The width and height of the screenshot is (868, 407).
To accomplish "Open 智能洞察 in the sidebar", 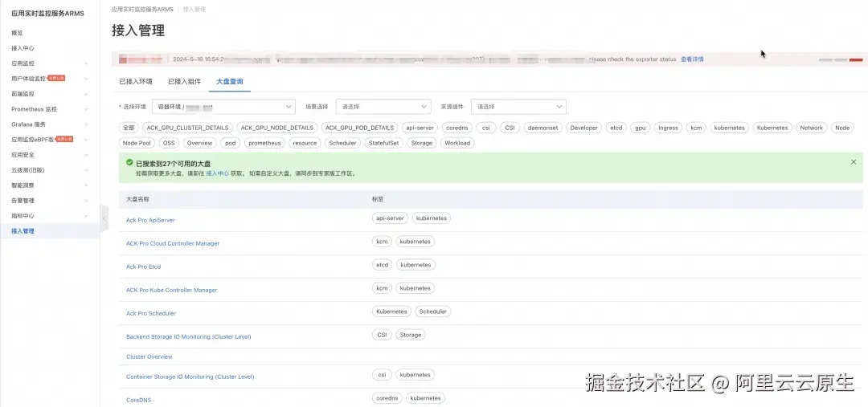I will [x=23, y=185].
